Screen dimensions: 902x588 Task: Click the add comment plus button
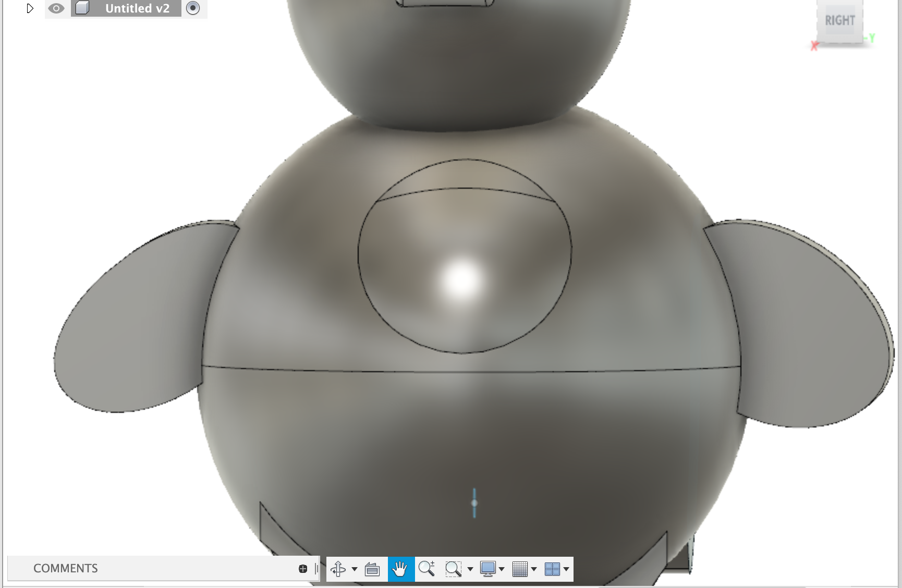(302, 568)
